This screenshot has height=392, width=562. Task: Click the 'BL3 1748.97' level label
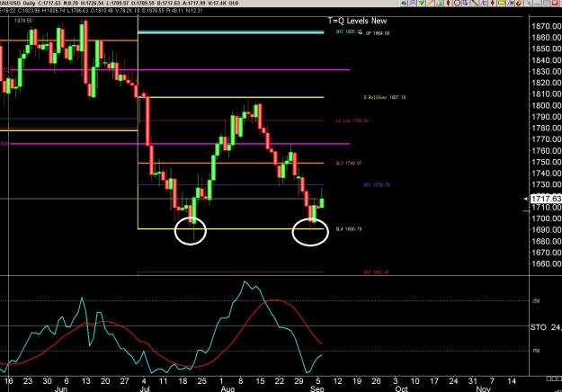click(349, 164)
